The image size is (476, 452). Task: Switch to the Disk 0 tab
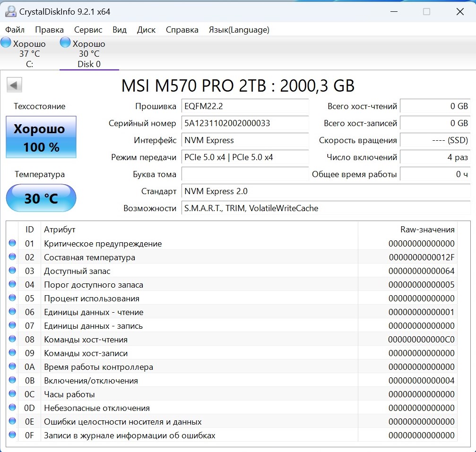point(89,54)
